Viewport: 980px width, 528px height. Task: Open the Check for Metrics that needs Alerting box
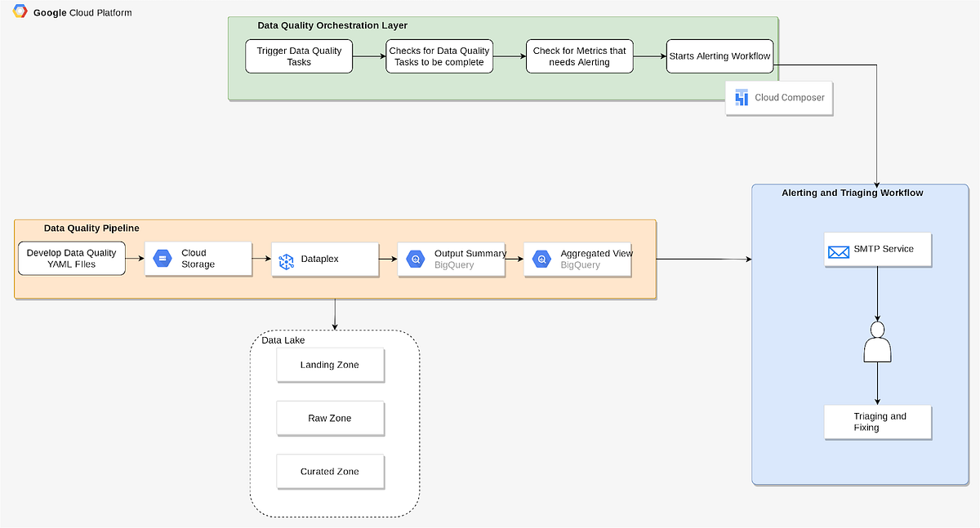(579, 55)
